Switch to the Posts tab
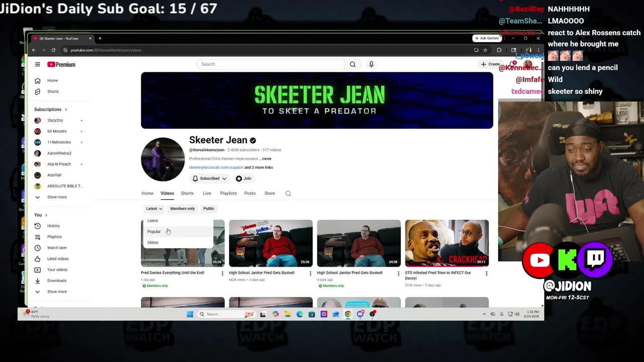This screenshot has width=644, height=362. pyautogui.click(x=250, y=193)
